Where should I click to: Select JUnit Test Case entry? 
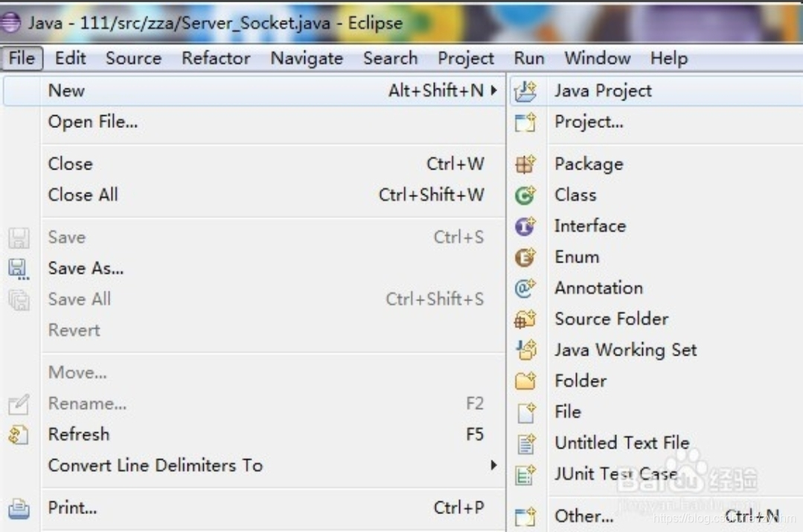(656, 474)
